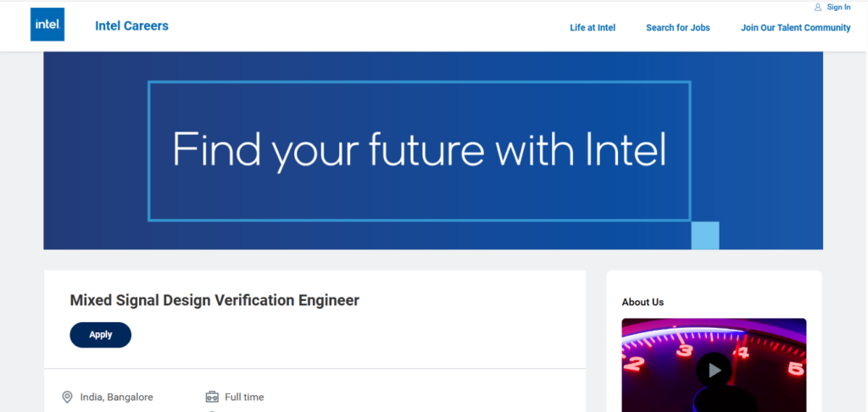Click the user profile icon beside Sign In
Screen dimensions: 868x412
click(818, 7)
